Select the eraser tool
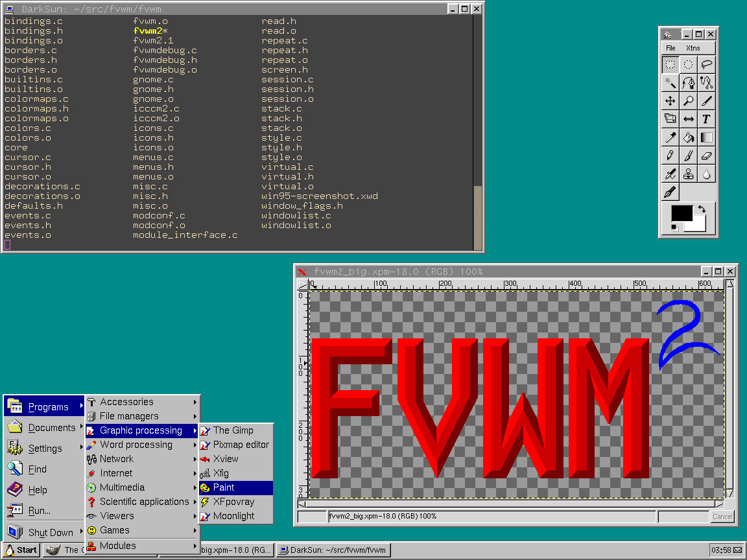 coord(706,156)
